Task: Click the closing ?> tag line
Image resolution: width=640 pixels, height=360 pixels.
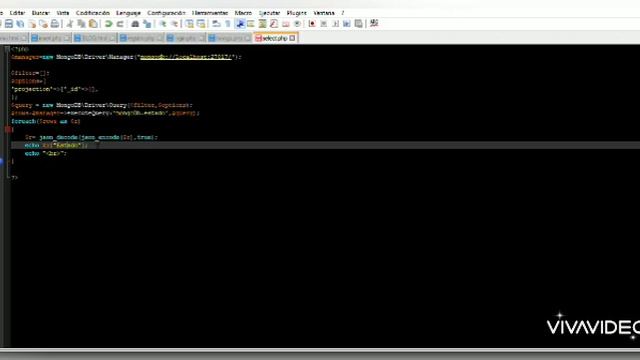Action: [14, 178]
